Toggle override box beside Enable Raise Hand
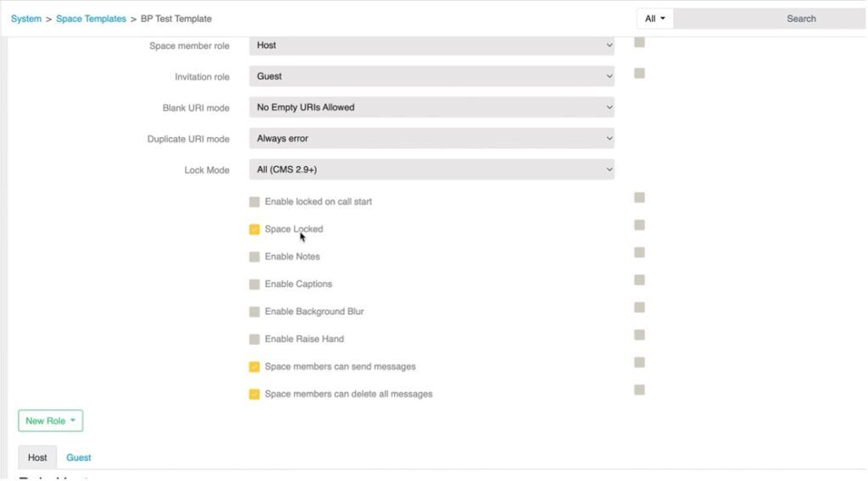This screenshot has width=868, height=481. (639, 335)
